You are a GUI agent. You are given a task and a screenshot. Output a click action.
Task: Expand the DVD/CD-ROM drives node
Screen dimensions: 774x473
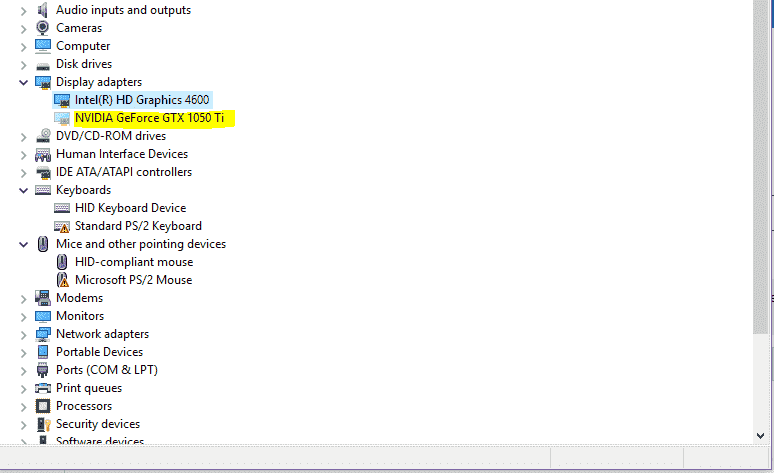tap(23, 137)
